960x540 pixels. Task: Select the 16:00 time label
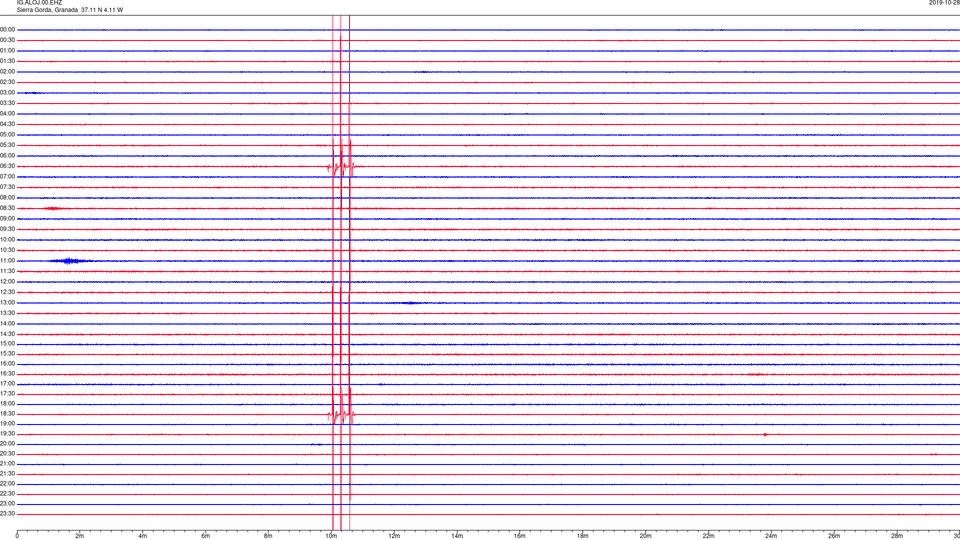tap(7, 364)
